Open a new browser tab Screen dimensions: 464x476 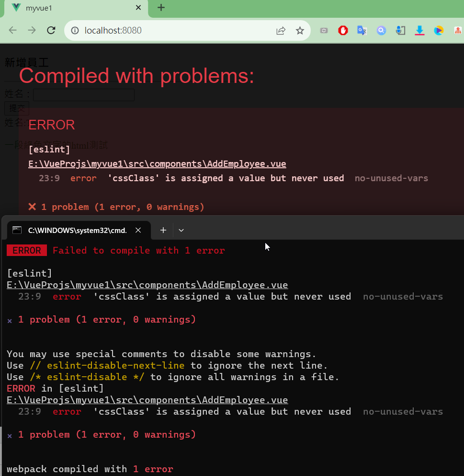point(161,8)
